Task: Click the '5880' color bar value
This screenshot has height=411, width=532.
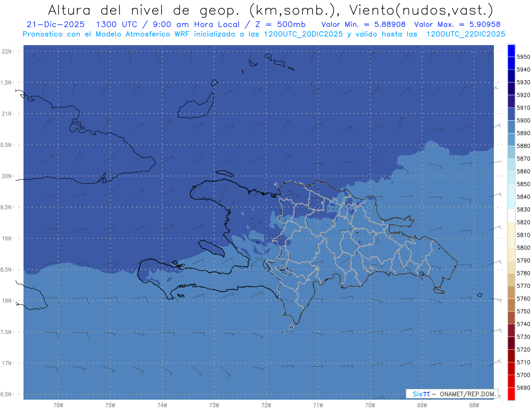Action: [523, 146]
